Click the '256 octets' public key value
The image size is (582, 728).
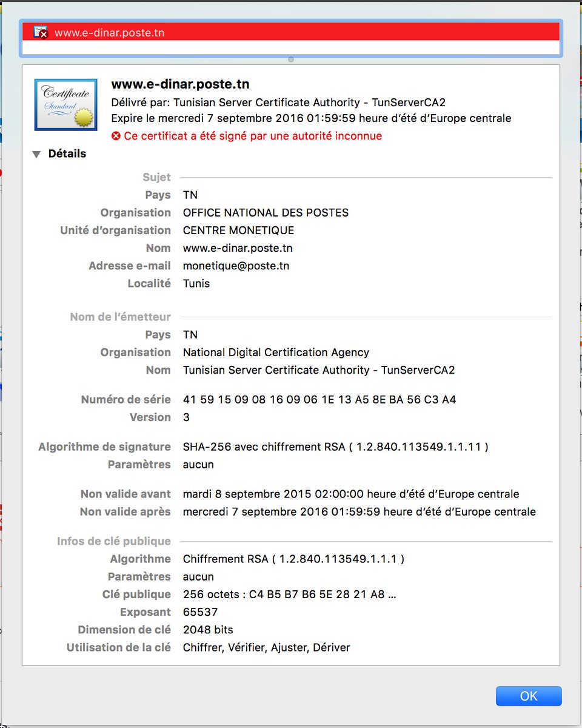[x=290, y=595]
